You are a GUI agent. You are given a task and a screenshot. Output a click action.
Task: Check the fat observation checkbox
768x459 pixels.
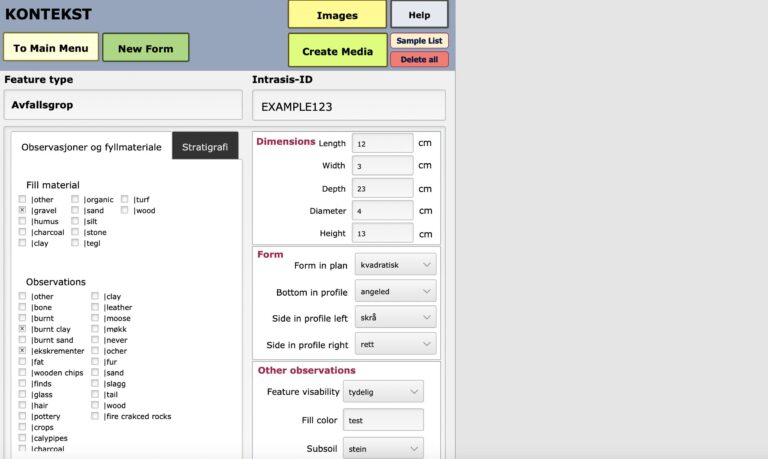click(x=22, y=362)
